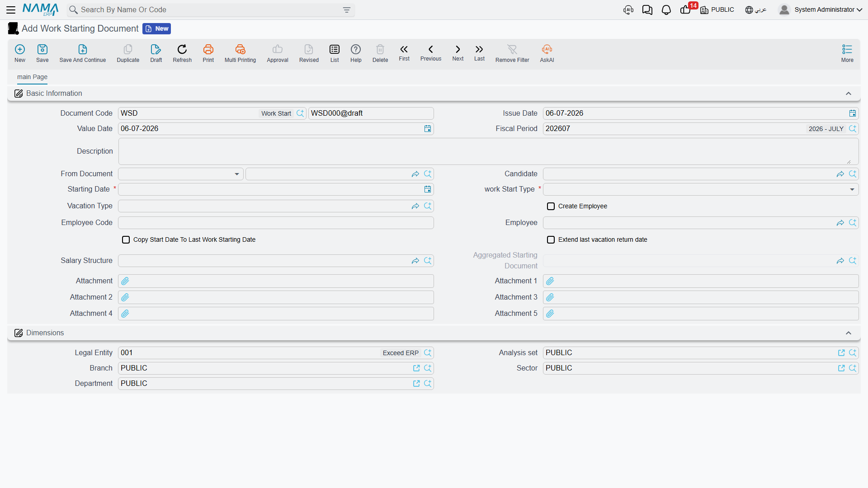Open the work Start Type dropdown
The width and height of the screenshot is (868, 488).
coord(700,189)
